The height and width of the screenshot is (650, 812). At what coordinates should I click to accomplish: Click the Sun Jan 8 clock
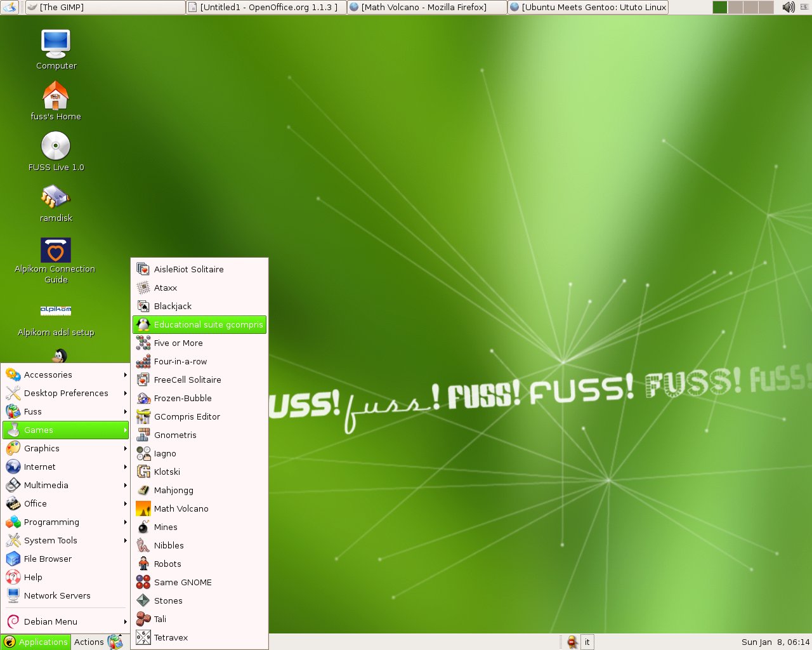[776, 642]
